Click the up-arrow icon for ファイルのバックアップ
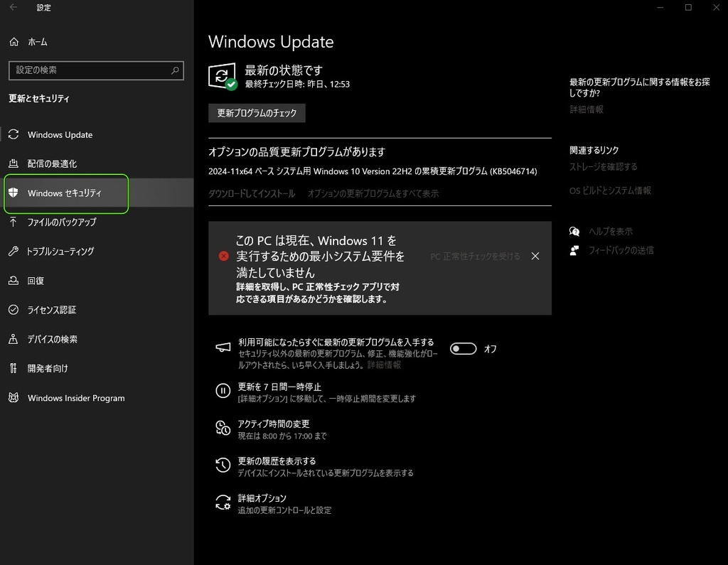The height and width of the screenshot is (565, 728). pos(14,222)
